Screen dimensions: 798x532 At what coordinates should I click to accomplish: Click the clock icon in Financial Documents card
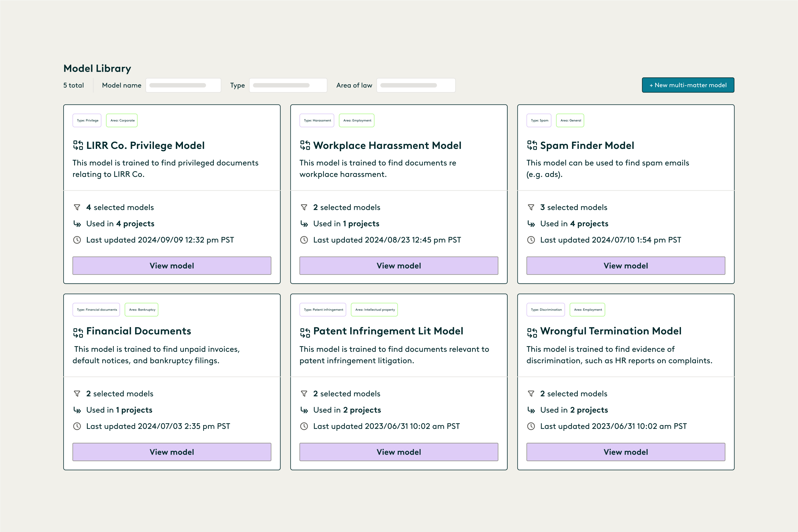77,426
